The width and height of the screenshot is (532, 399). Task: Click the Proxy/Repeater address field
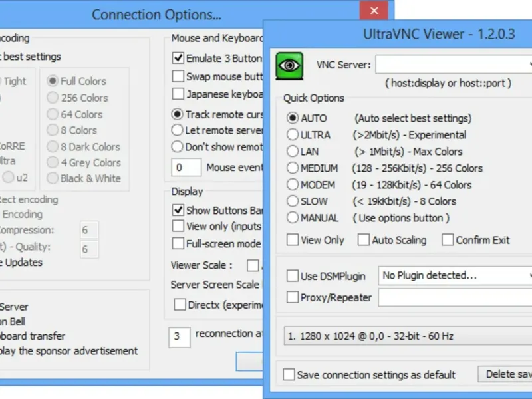pos(455,297)
